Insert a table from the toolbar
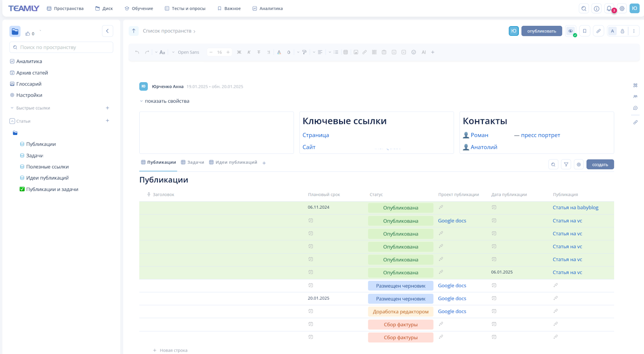644x354 pixels. (x=346, y=52)
